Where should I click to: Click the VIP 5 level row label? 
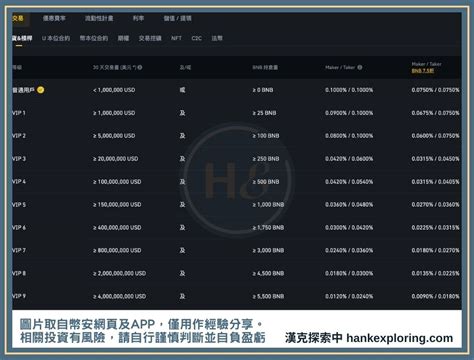point(19,205)
